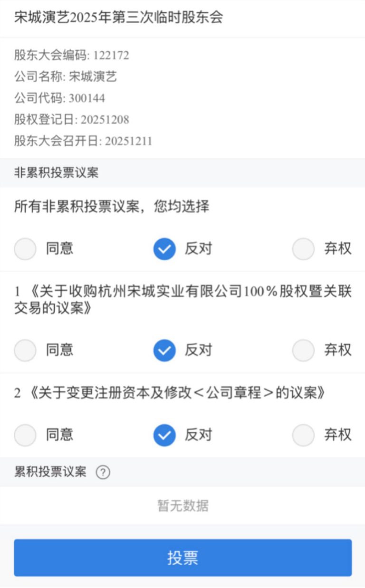Choose 弃权 for proposal 2 registered capital

pyautogui.click(x=303, y=435)
